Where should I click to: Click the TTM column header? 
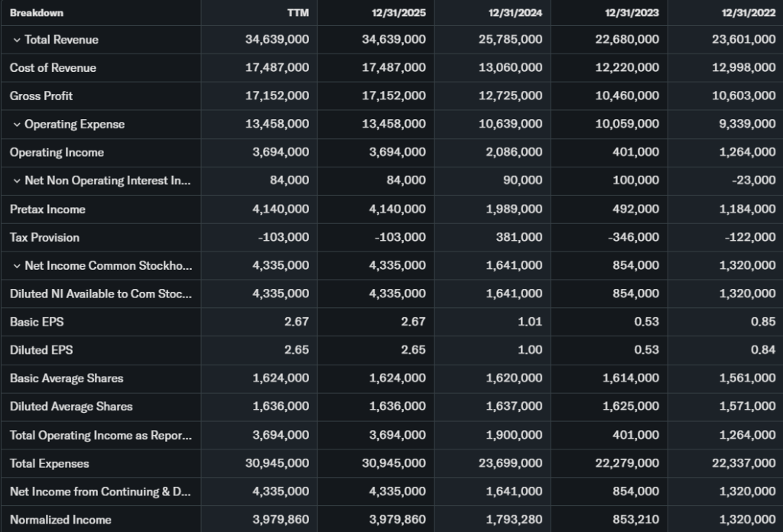point(298,12)
